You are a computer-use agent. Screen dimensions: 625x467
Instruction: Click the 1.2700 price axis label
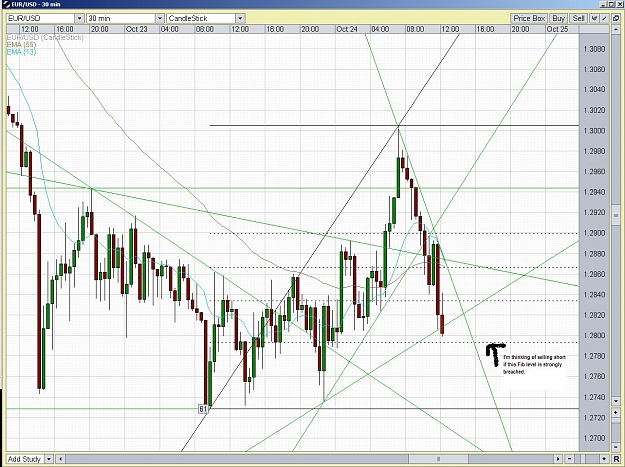point(594,438)
